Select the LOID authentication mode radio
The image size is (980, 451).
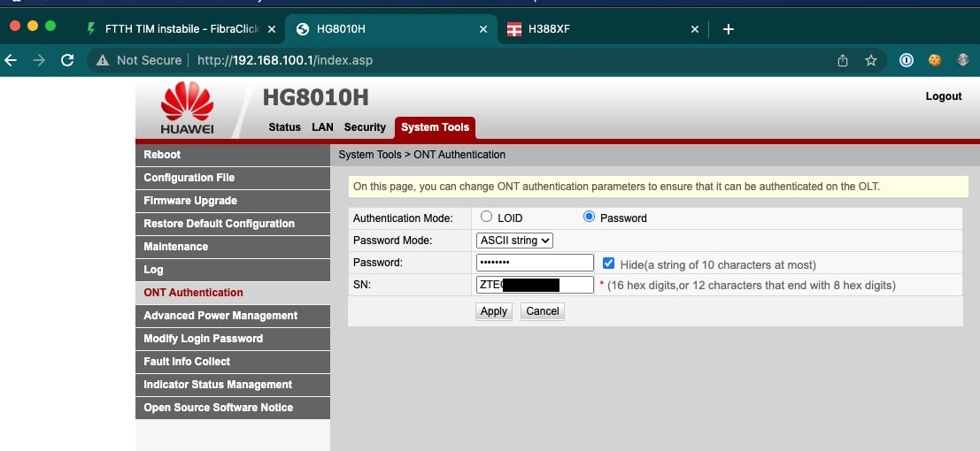[x=486, y=217]
